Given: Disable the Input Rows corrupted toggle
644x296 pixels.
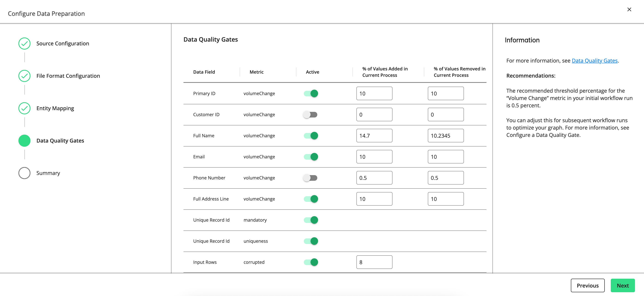Looking at the screenshot, I should click(x=311, y=262).
